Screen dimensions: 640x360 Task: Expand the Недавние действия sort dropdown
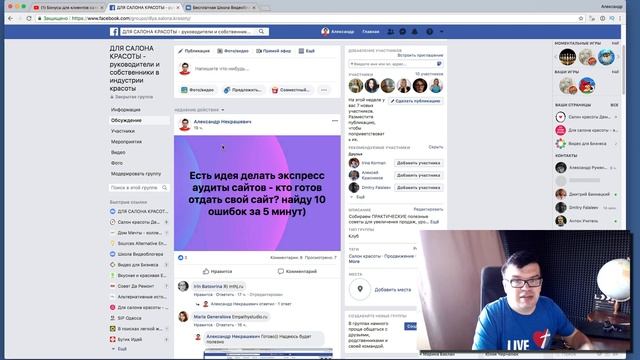(x=199, y=110)
